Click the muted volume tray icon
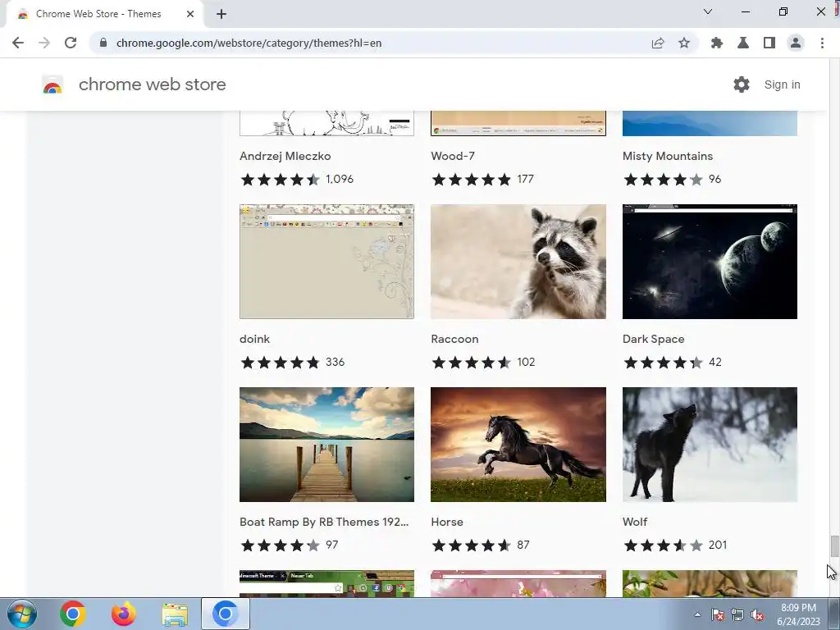The image size is (840, 630). [757, 615]
